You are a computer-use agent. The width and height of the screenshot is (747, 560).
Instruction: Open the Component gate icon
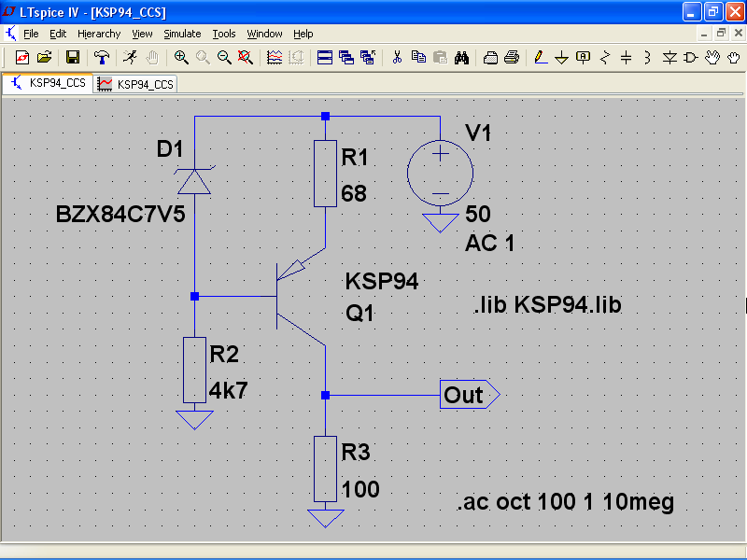click(691, 58)
